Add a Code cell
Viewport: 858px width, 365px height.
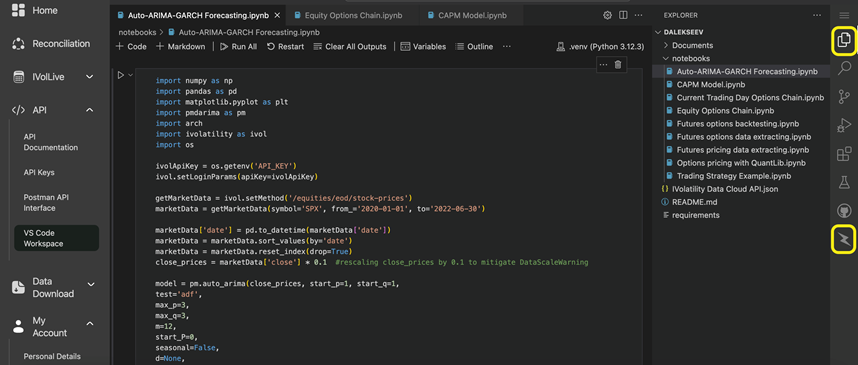tap(131, 47)
